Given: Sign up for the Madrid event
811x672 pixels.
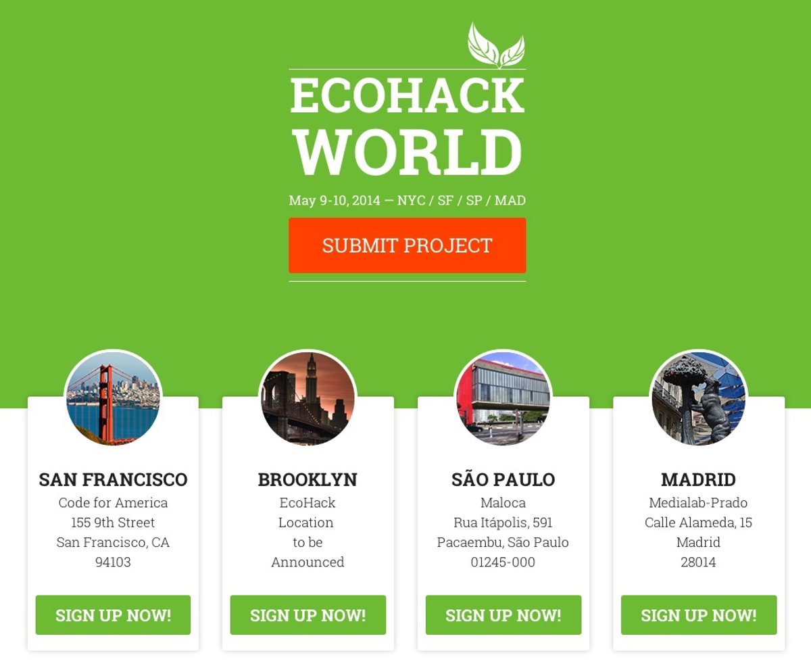Looking at the screenshot, I should tap(699, 615).
